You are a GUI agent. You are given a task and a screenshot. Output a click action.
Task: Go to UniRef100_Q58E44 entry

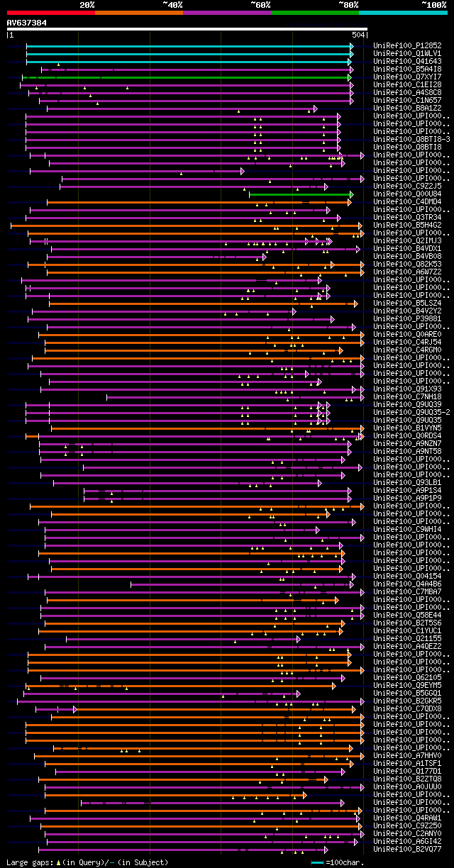click(x=408, y=615)
